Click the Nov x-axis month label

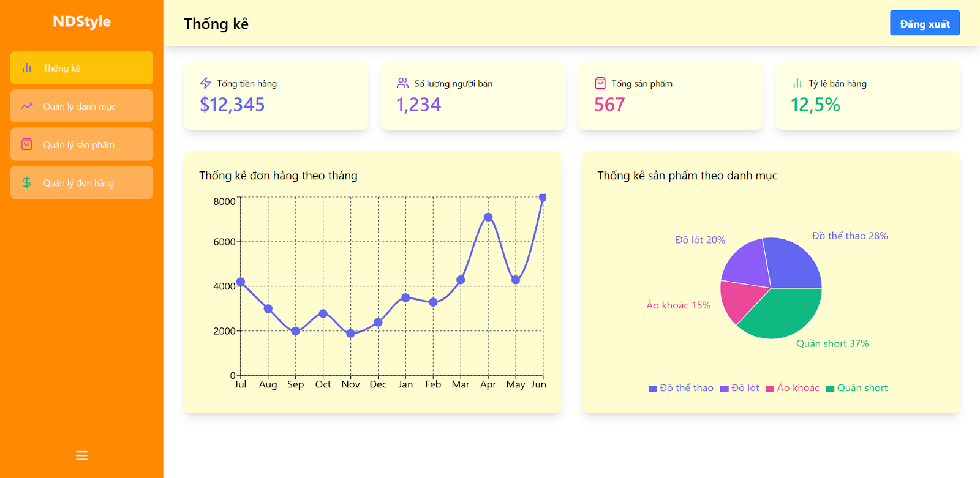[x=351, y=384]
